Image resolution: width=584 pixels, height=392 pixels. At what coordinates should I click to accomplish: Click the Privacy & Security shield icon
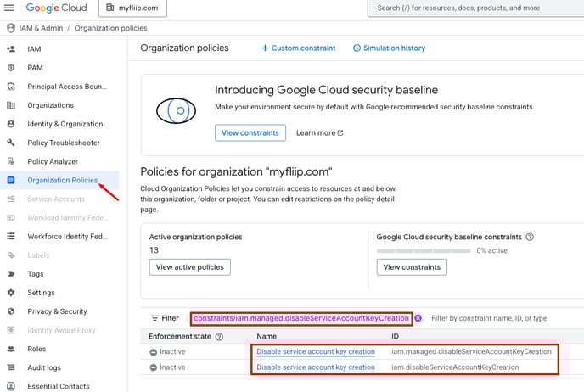[11, 311]
